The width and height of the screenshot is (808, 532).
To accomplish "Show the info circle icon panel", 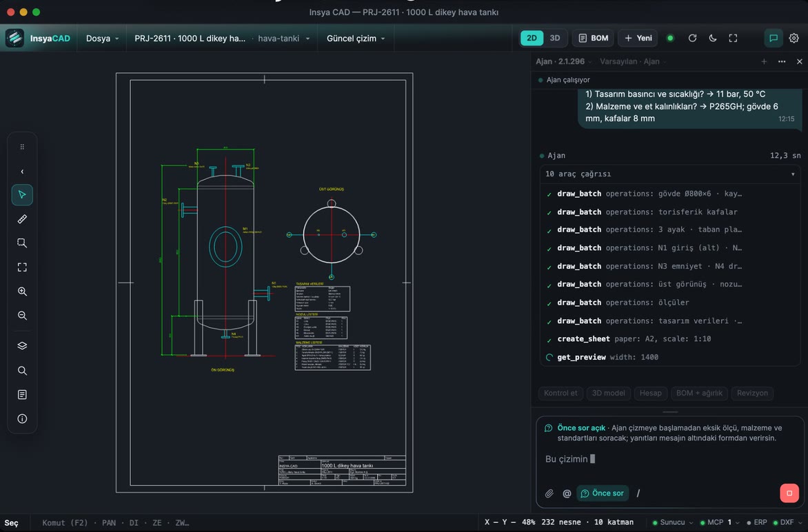I will 22,419.
